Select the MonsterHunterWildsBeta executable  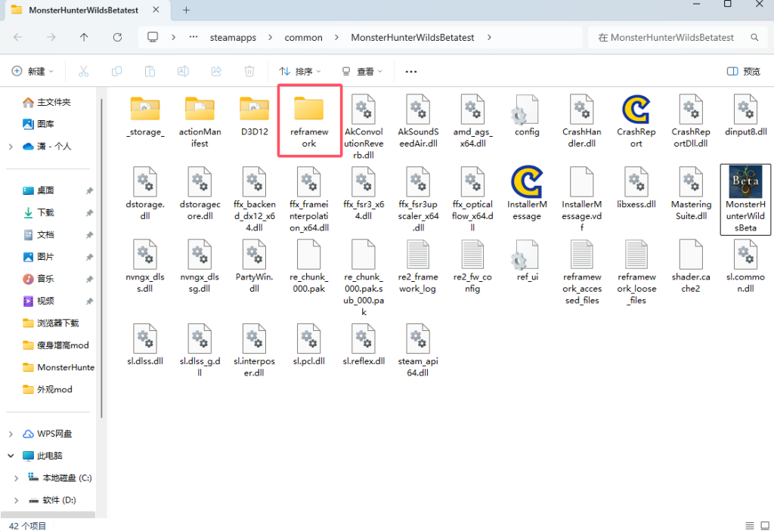point(745,199)
